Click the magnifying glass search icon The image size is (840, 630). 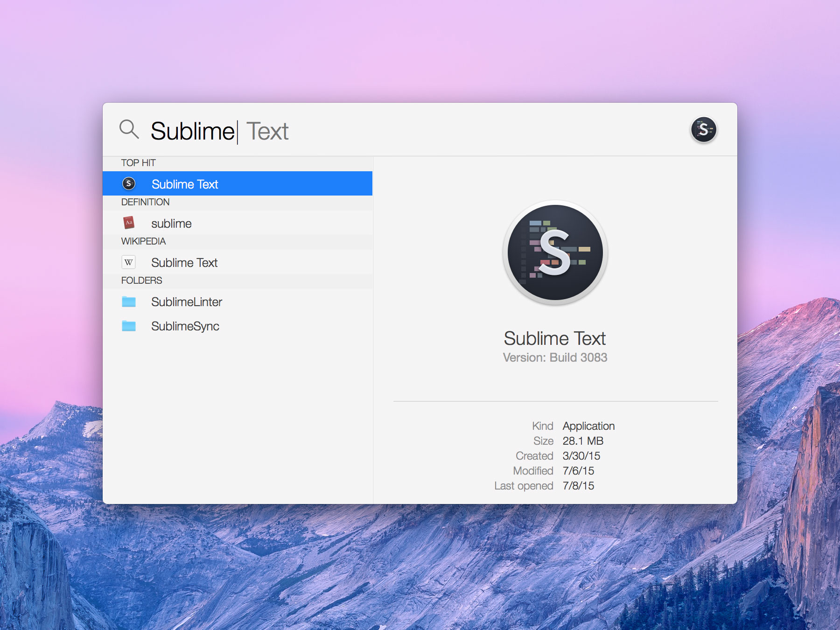pos(129,130)
